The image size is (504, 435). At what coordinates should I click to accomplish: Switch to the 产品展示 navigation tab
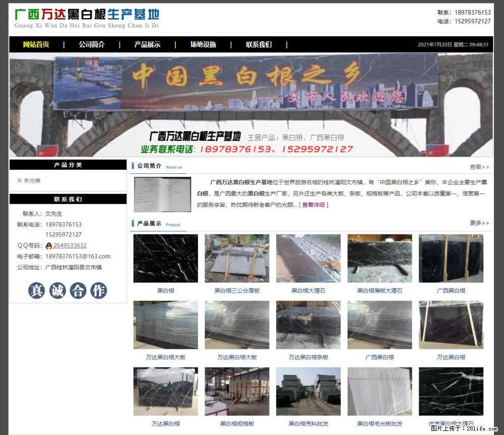[147, 44]
